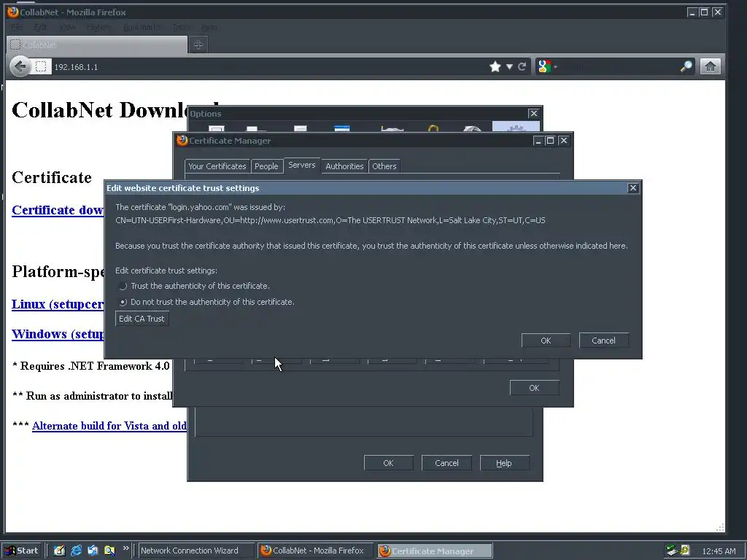Click the third Quick Launch icon

pos(93,551)
